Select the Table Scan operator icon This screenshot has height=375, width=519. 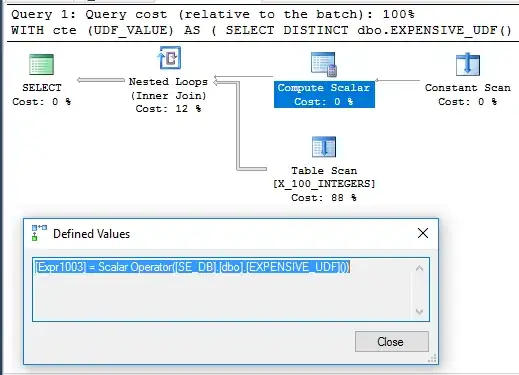324,147
